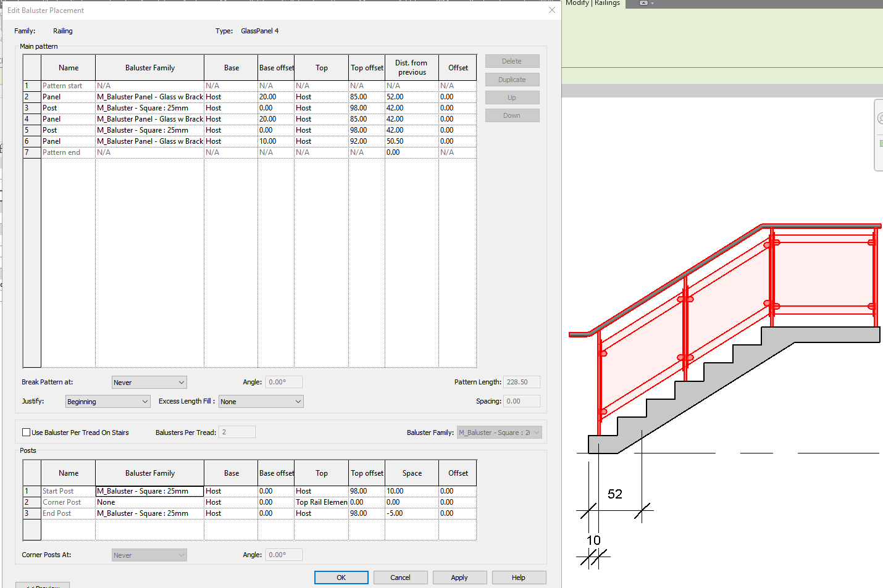Open the Break Pattern at dropdown
This screenshot has width=883, height=588.
[180, 381]
